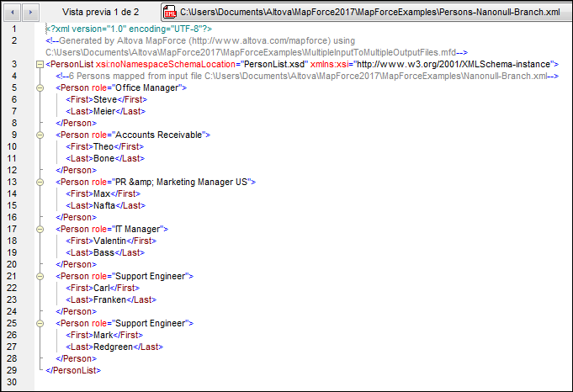This screenshot has height=392, width=573.
Task: Collapse the Accounts Receivable Person node
Action: point(40,135)
